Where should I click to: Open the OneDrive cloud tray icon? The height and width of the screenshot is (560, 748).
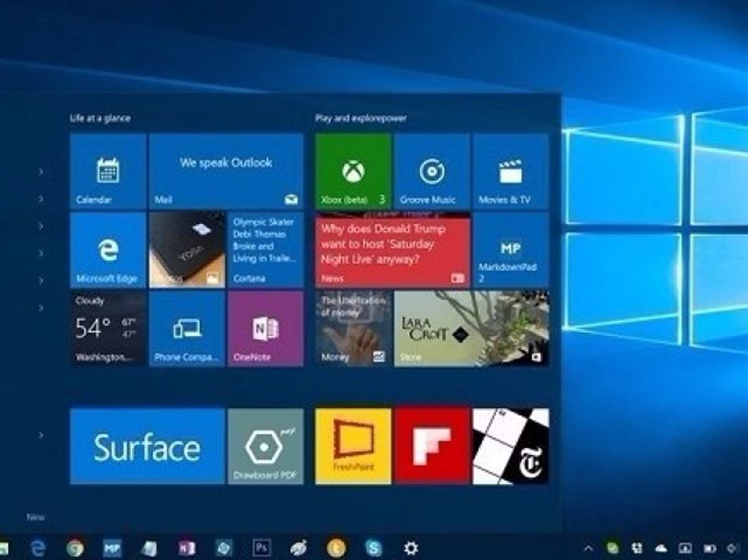[x=661, y=548]
